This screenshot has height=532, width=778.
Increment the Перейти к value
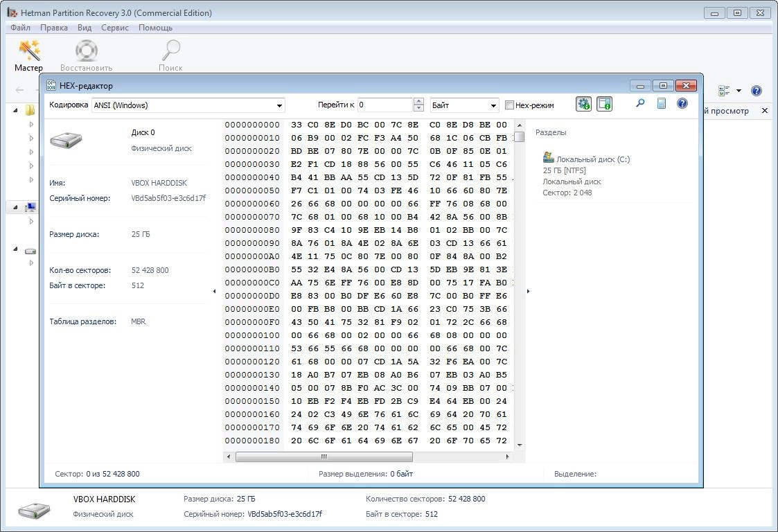click(x=418, y=101)
